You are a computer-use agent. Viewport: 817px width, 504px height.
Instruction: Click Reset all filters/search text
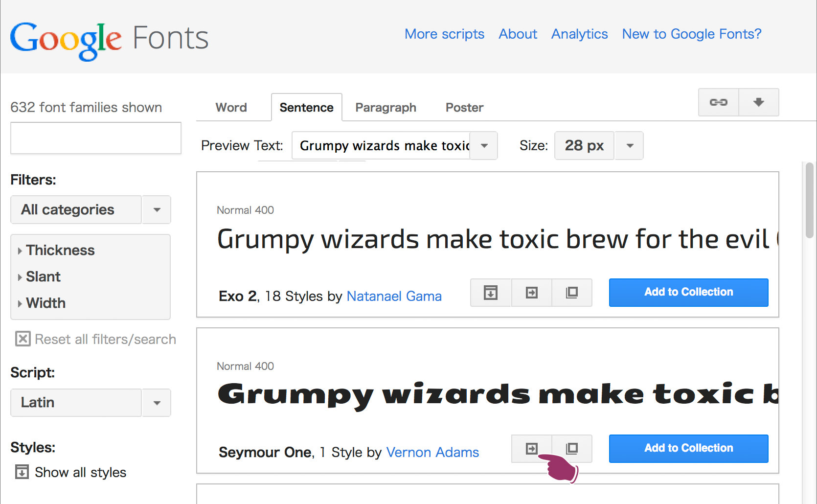click(x=105, y=339)
